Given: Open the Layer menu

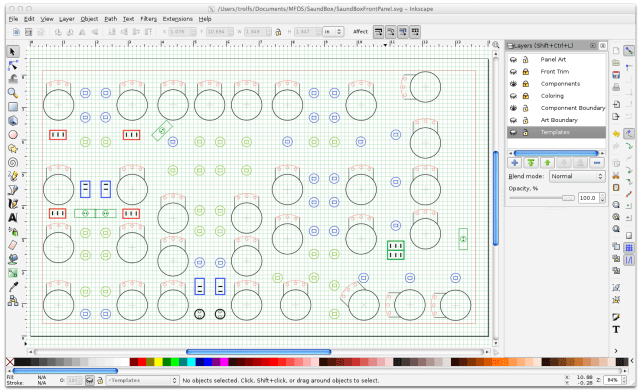Looking at the screenshot, I should click(x=67, y=19).
